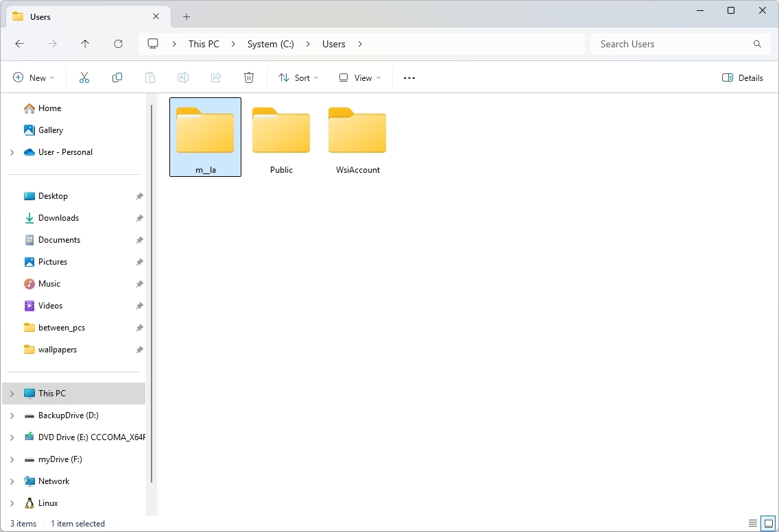The height and width of the screenshot is (532, 779).
Task: Delete selection with trash icon
Action: (x=249, y=77)
